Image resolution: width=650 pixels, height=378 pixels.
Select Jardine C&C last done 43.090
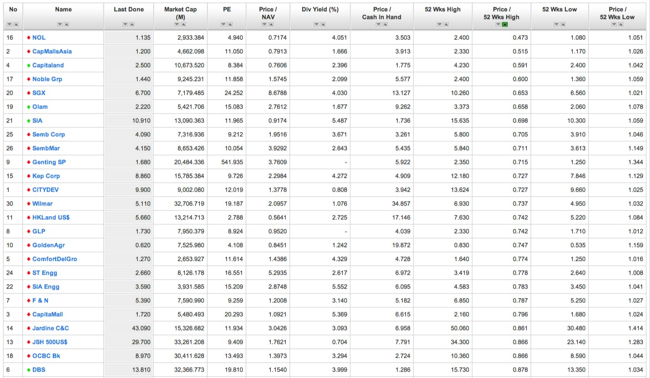[141, 328]
